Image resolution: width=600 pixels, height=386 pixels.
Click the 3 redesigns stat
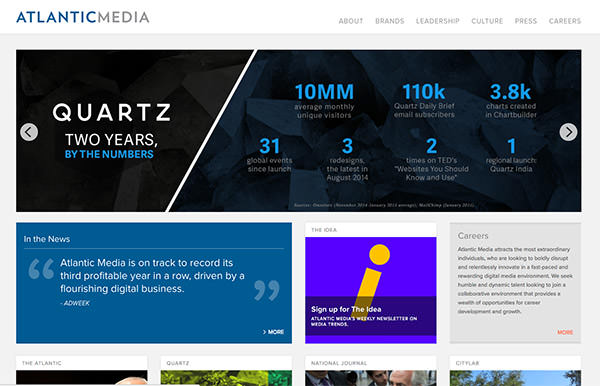click(347, 159)
